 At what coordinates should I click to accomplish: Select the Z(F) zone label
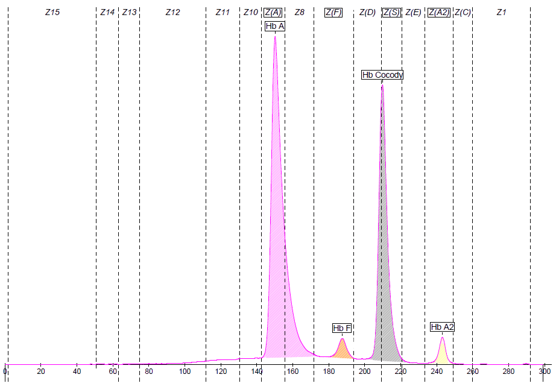[333, 12]
